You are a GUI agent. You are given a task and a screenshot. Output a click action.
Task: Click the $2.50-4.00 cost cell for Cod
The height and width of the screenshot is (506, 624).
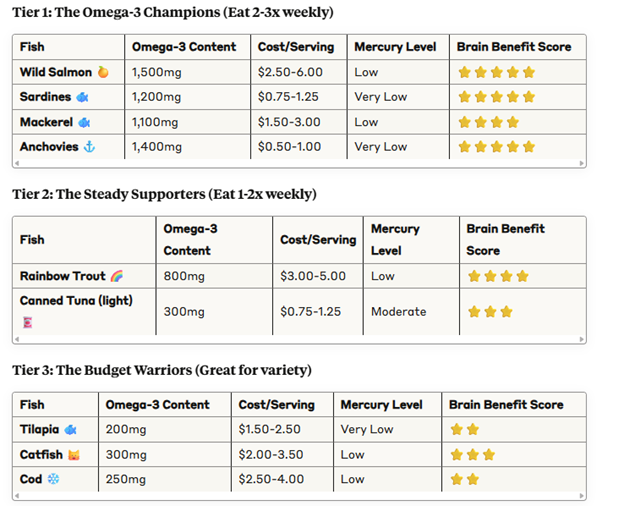(x=270, y=479)
